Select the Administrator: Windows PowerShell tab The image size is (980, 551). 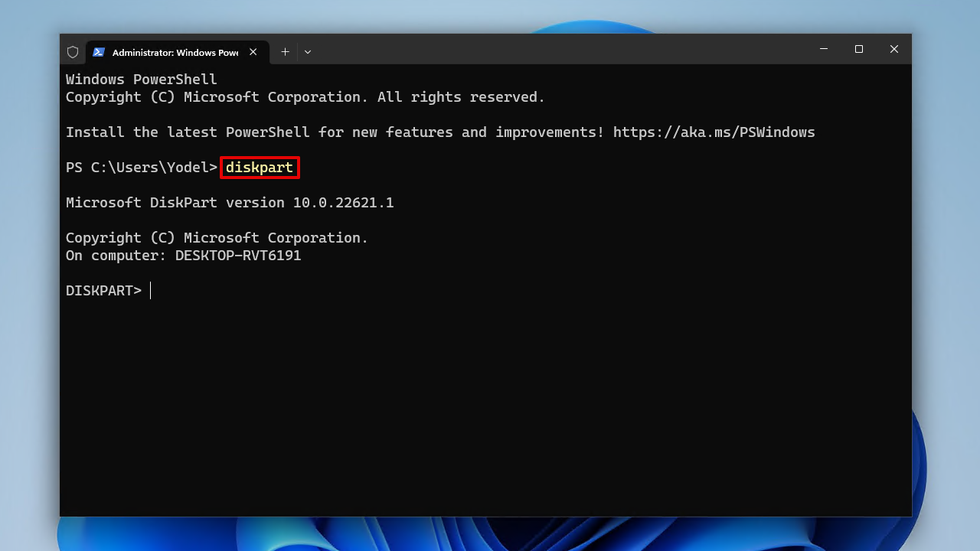pos(177,52)
